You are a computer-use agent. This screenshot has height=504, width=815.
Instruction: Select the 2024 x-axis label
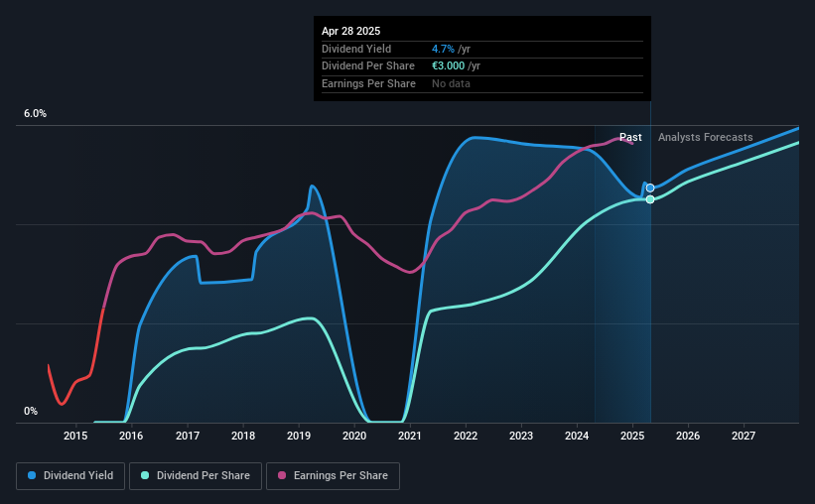click(x=577, y=436)
